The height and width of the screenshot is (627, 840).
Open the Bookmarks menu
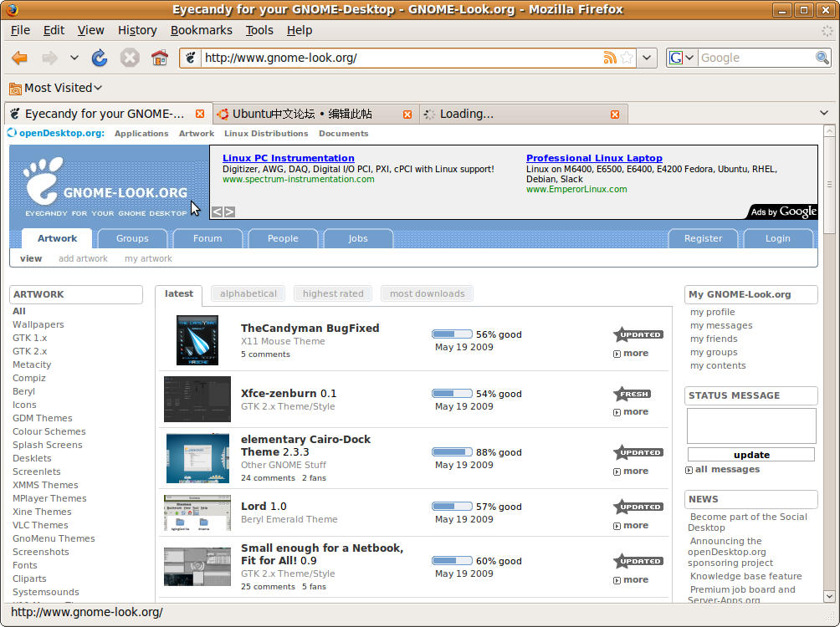pyautogui.click(x=202, y=31)
